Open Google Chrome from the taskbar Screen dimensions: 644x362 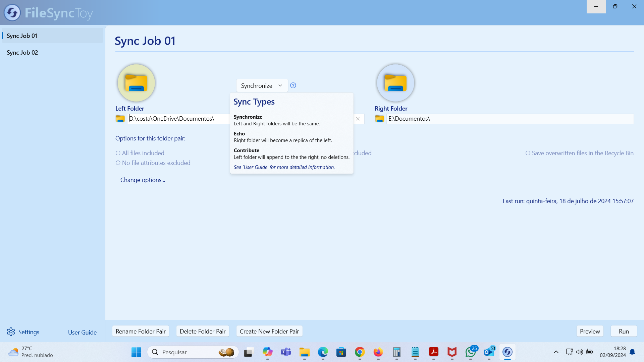(x=360, y=352)
